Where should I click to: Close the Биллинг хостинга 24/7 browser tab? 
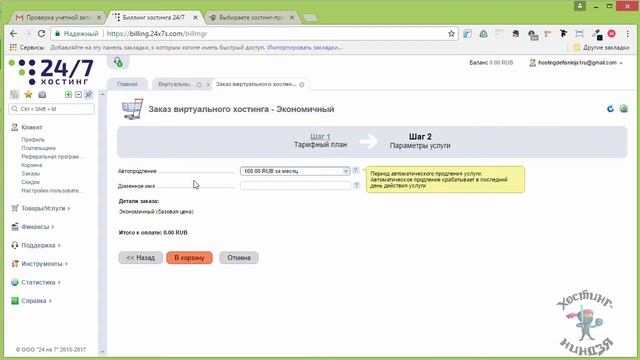click(x=196, y=18)
